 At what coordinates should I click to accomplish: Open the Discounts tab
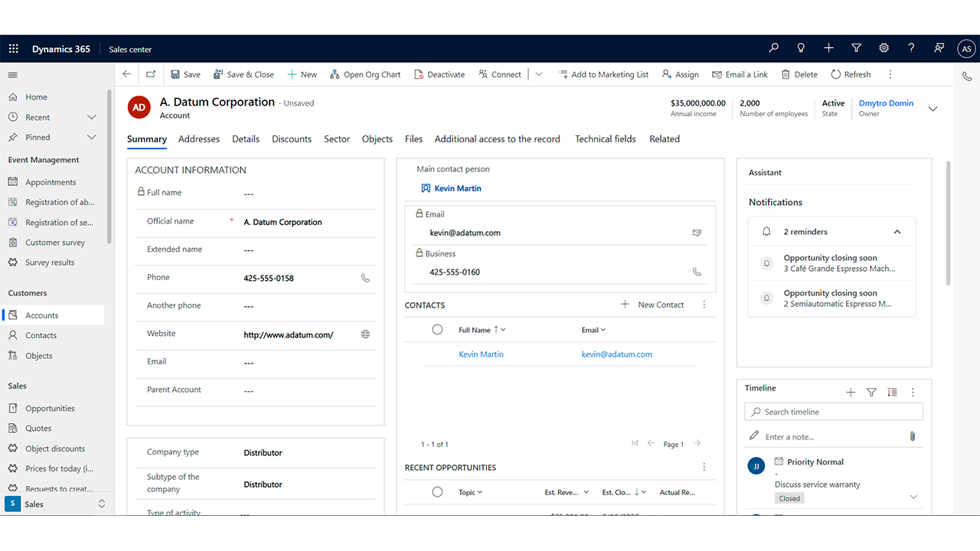(292, 139)
